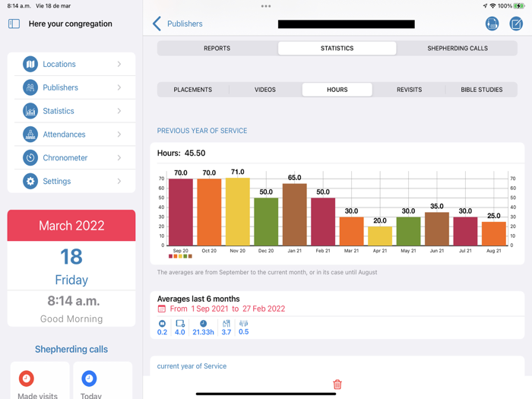Image resolution: width=532 pixels, height=399 pixels.
Task: Click 'Hours: 45.50' total text
Action: click(x=181, y=153)
